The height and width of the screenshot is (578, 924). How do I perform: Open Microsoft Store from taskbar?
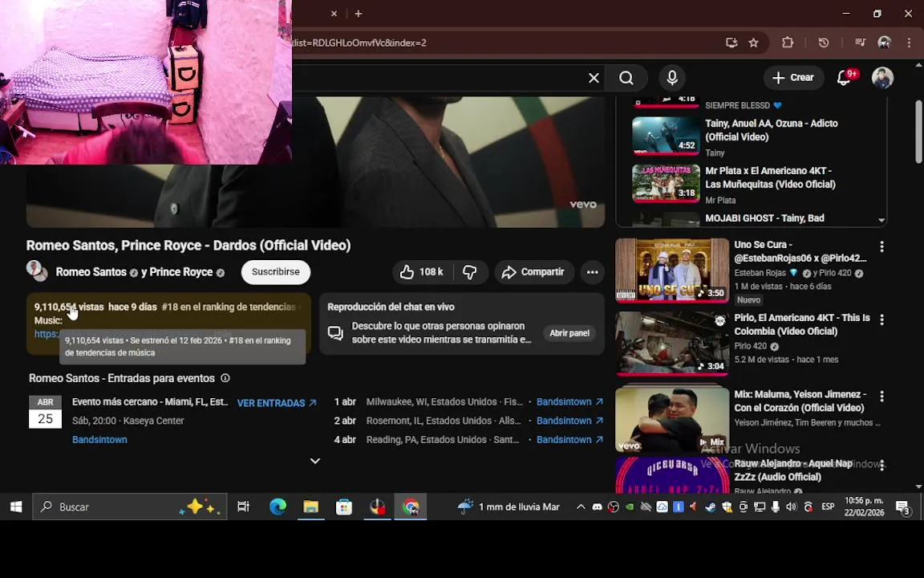pos(343,507)
